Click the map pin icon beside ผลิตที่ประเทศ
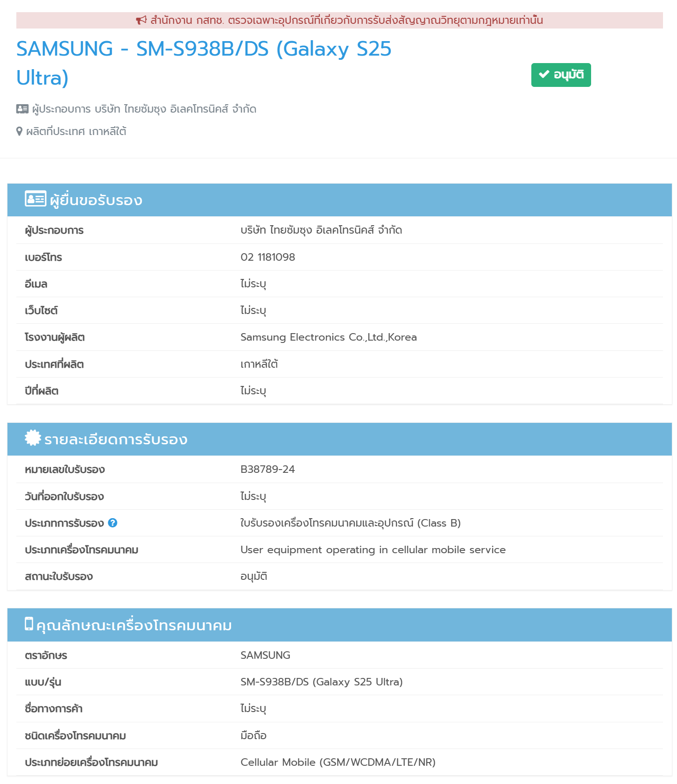The height and width of the screenshot is (784, 677). [x=19, y=131]
